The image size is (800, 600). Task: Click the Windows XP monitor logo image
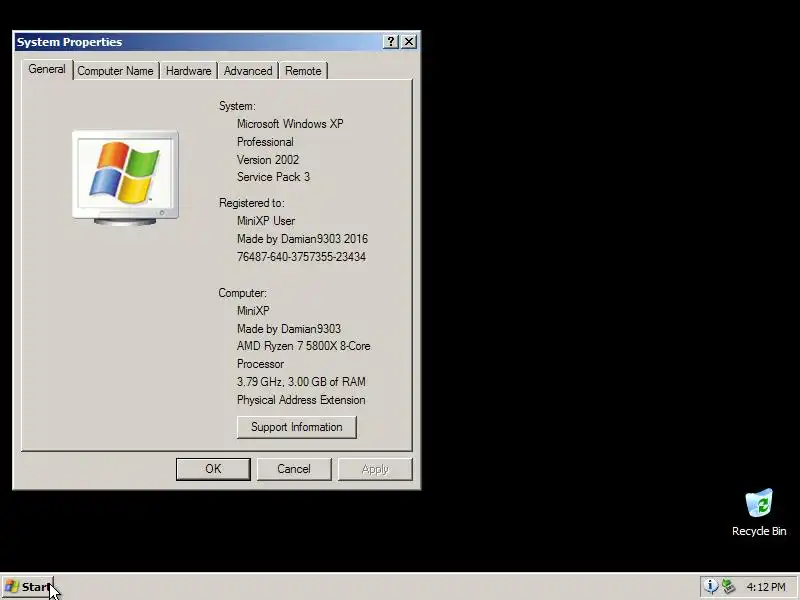[126, 178]
